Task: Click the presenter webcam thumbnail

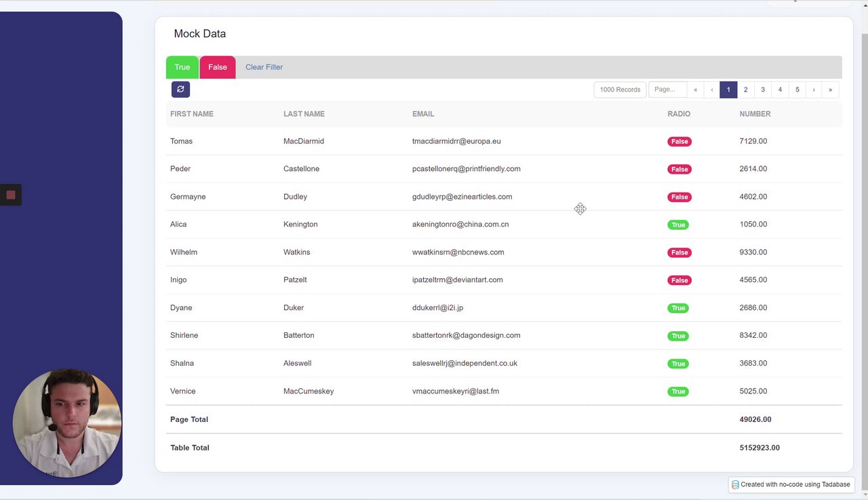Action: click(x=67, y=423)
